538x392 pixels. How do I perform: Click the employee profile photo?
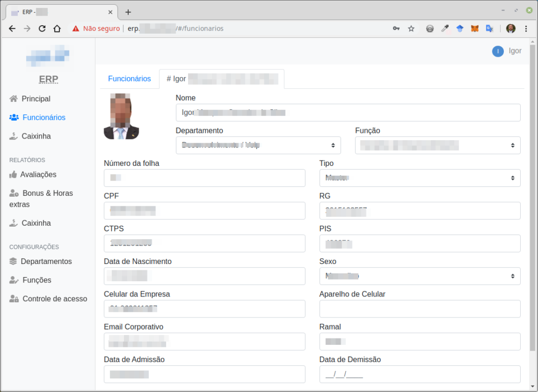[121, 116]
